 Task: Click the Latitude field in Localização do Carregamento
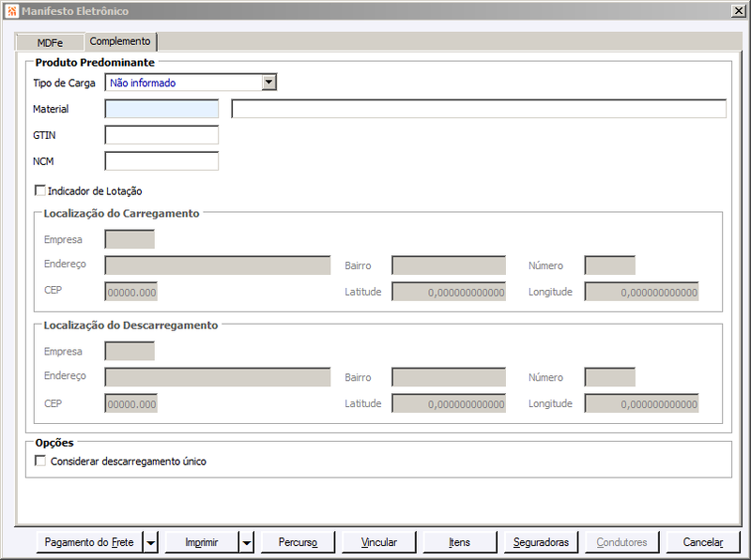tap(449, 292)
